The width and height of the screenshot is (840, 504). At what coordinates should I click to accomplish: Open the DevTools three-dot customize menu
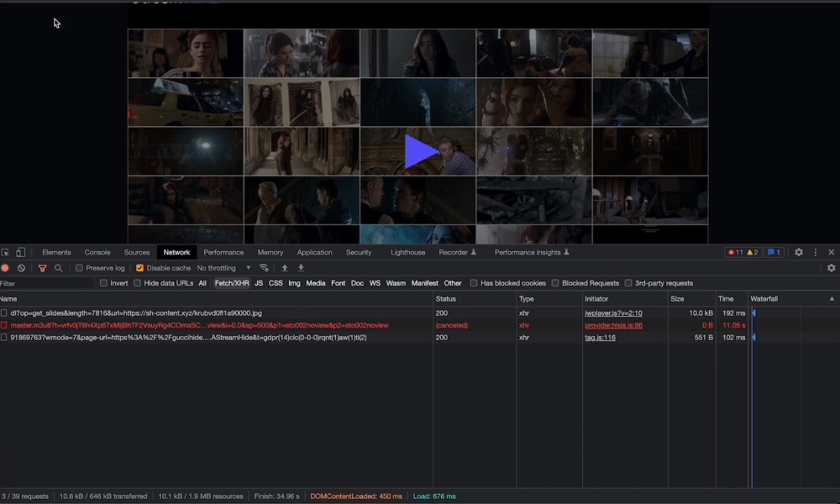[816, 252]
